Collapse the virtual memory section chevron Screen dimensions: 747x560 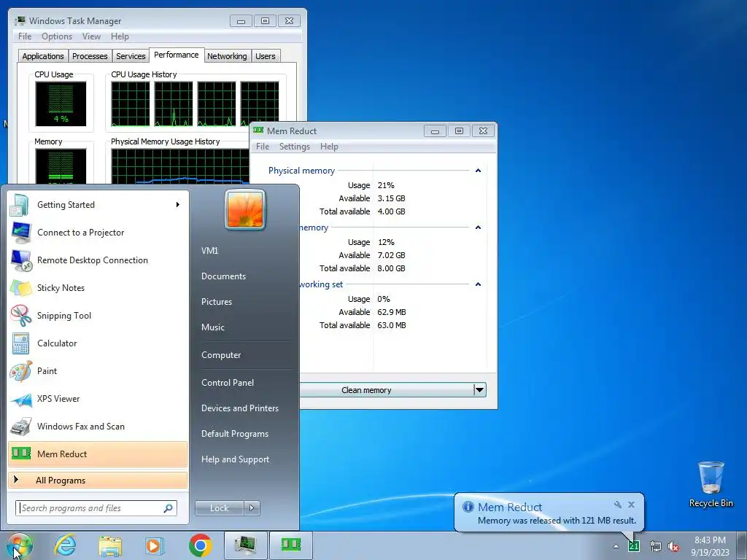click(478, 227)
